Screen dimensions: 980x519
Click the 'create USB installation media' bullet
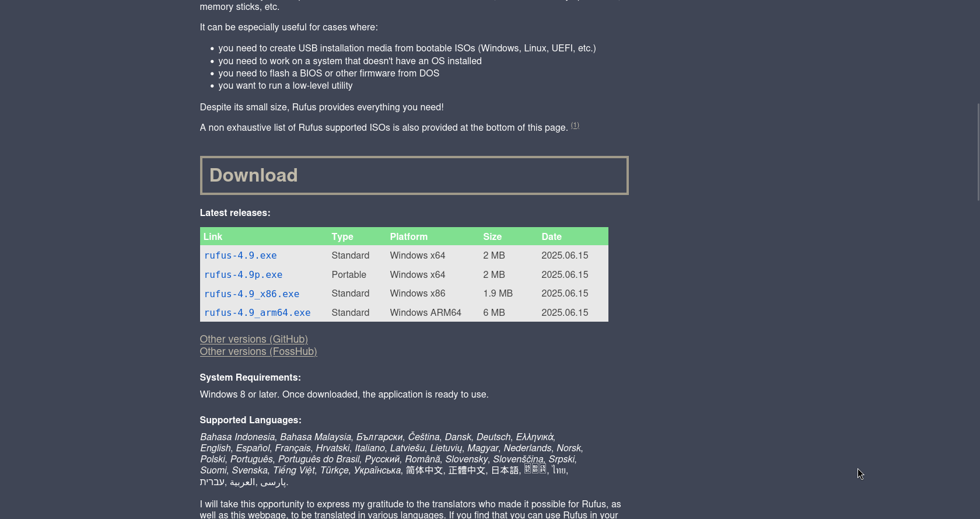(x=407, y=48)
